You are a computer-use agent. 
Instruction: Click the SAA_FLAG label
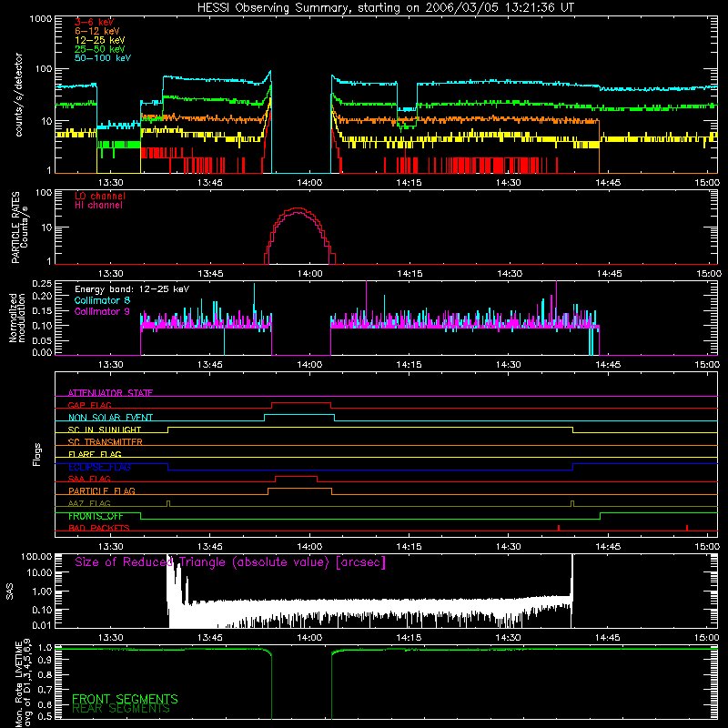point(89,479)
